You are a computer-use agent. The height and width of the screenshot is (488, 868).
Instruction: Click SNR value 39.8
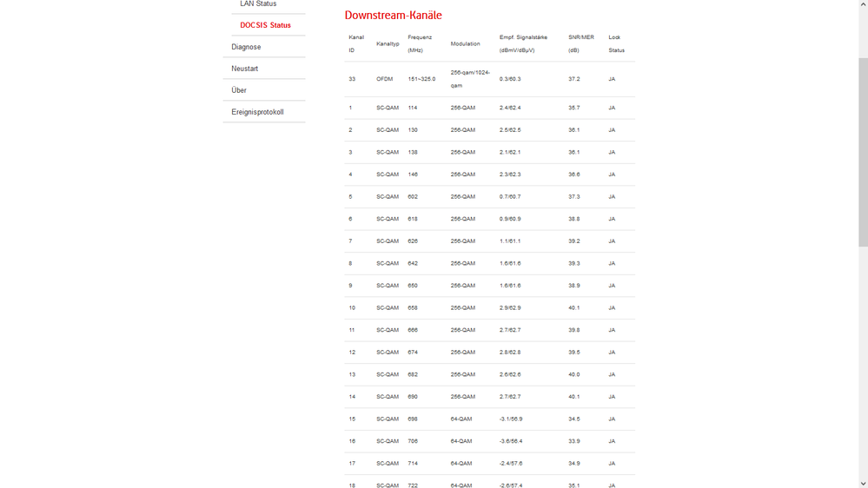[574, 330]
